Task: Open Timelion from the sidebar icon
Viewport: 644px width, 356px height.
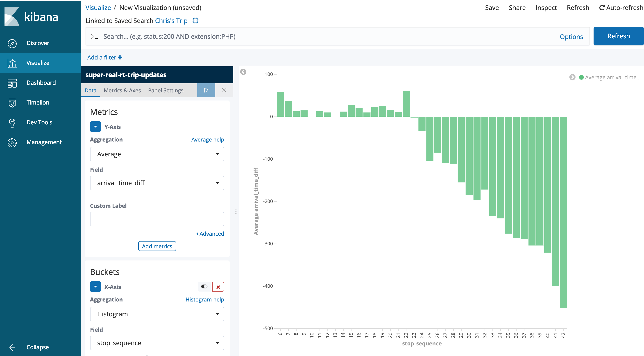Action: click(12, 103)
